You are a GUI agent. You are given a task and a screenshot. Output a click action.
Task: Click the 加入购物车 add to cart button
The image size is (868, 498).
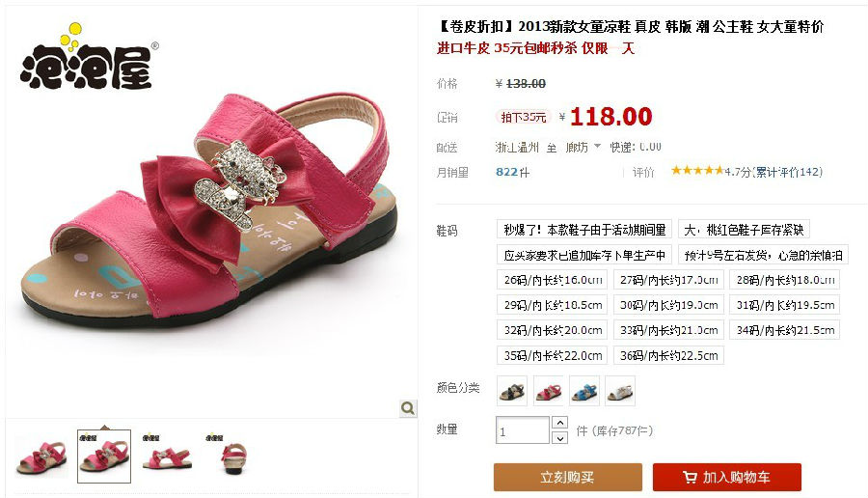pos(727,477)
